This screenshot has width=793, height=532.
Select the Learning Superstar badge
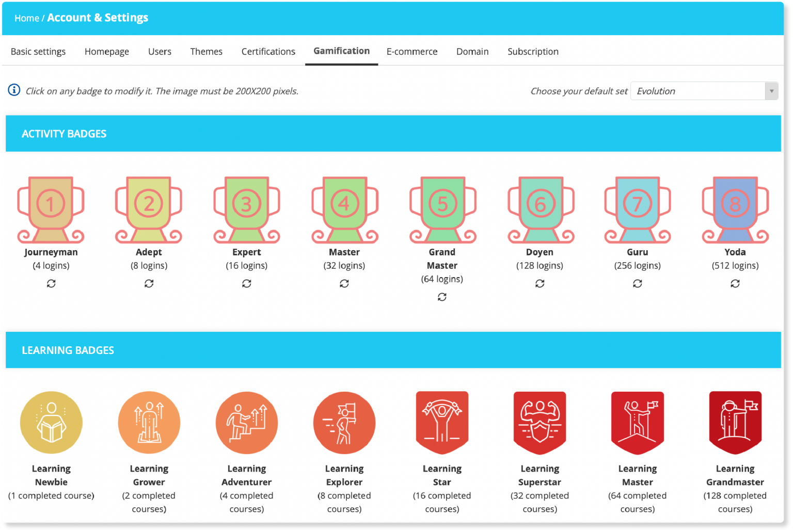tap(540, 422)
